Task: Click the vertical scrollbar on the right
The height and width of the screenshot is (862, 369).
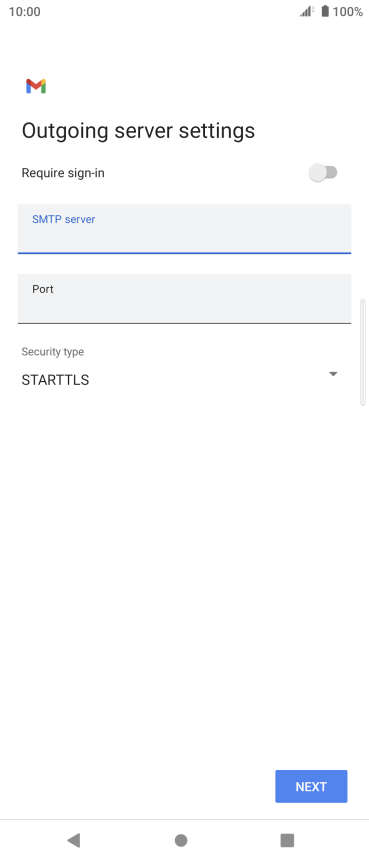Action: pos(362,352)
